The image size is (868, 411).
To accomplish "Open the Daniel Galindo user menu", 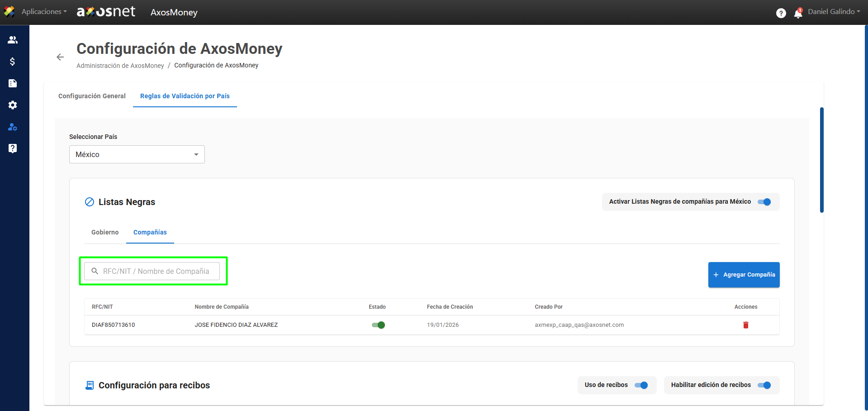I will pos(834,12).
